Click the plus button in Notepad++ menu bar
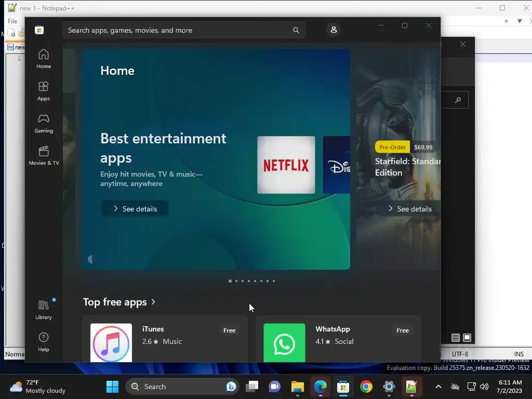532x399 pixels. pos(506,21)
